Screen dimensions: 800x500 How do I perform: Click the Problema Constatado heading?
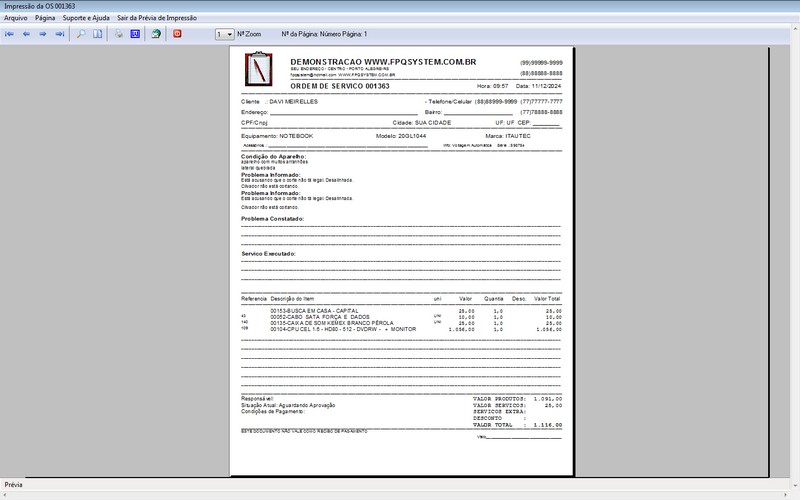pyautogui.click(x=272, y=219)
